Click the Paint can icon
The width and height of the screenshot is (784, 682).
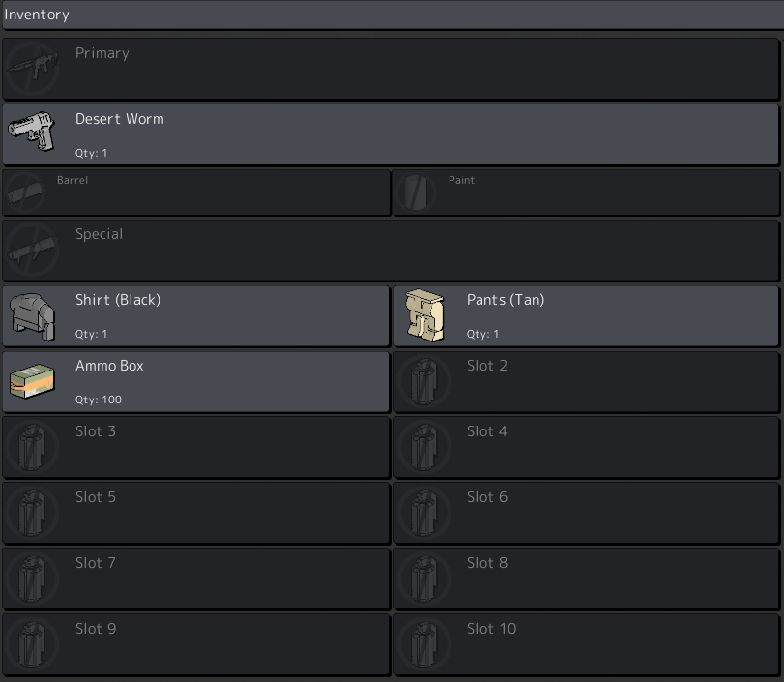[x=416, y=193]
